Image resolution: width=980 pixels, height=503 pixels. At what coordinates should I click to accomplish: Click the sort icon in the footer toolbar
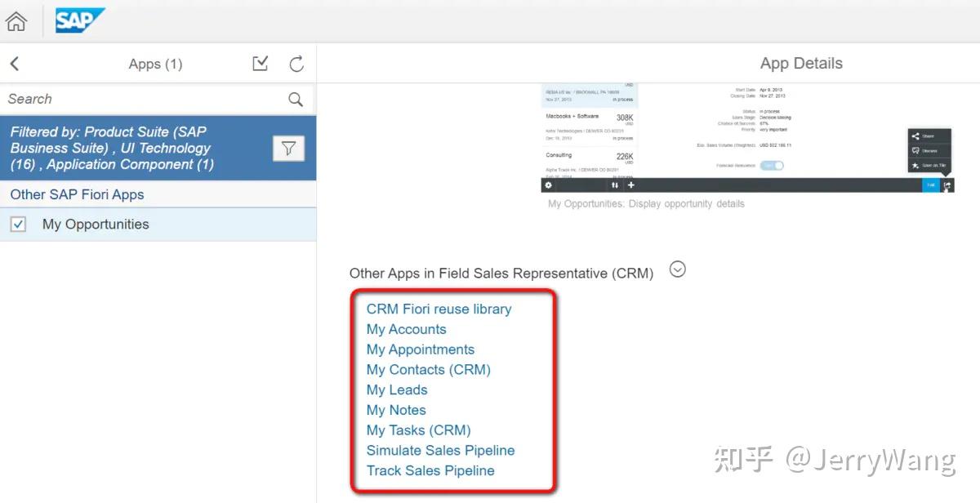click(x=614, y=185)
